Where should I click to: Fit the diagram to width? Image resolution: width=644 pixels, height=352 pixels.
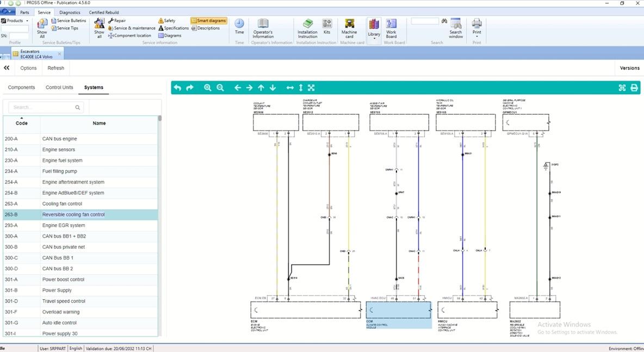[290, 88]
